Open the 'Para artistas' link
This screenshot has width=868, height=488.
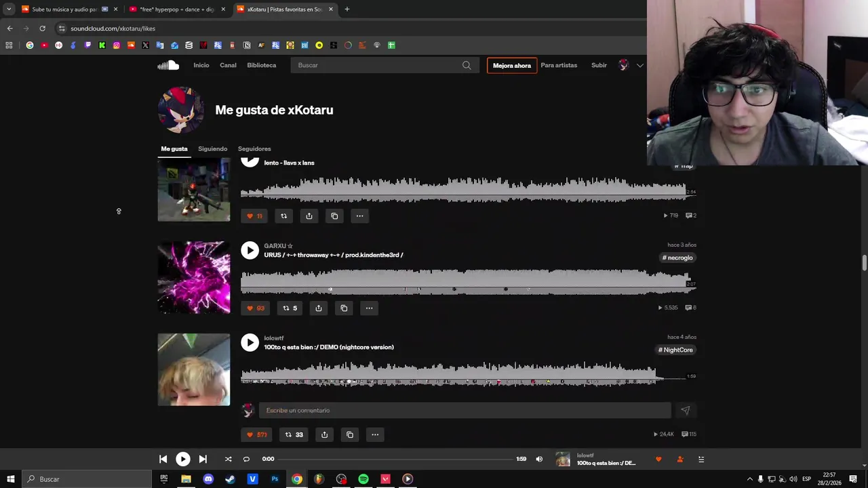[x=559, y=65]
